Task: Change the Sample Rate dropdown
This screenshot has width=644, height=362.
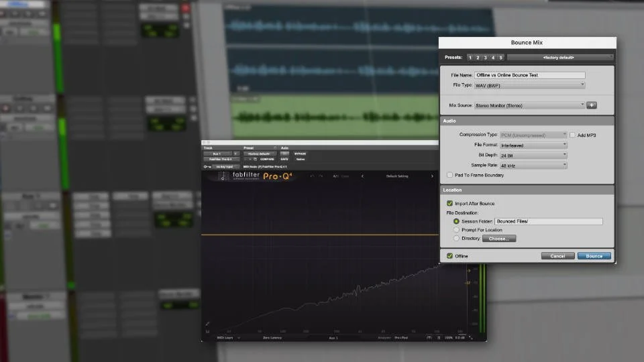Action: click(x=533, y=166)
